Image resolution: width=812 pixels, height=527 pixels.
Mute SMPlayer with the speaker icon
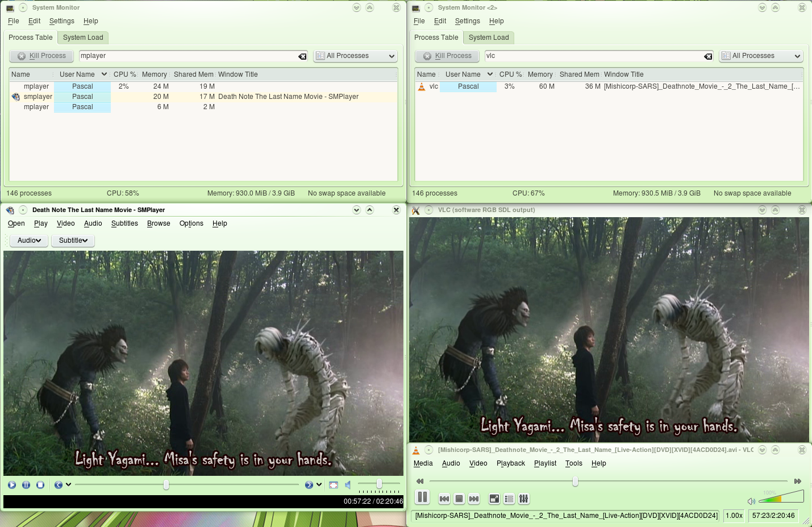tap(348, 485)
